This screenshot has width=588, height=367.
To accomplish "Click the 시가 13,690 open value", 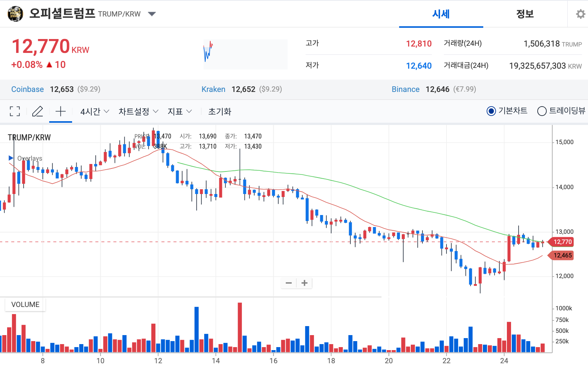I will [208, 136].
